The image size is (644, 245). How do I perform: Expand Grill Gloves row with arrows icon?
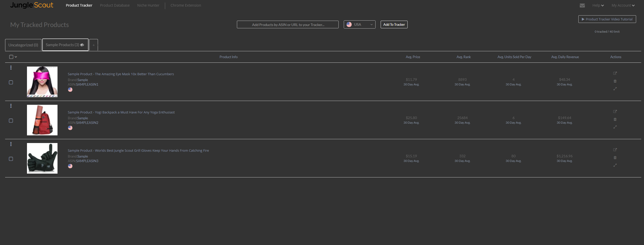(x=615, y=165)
